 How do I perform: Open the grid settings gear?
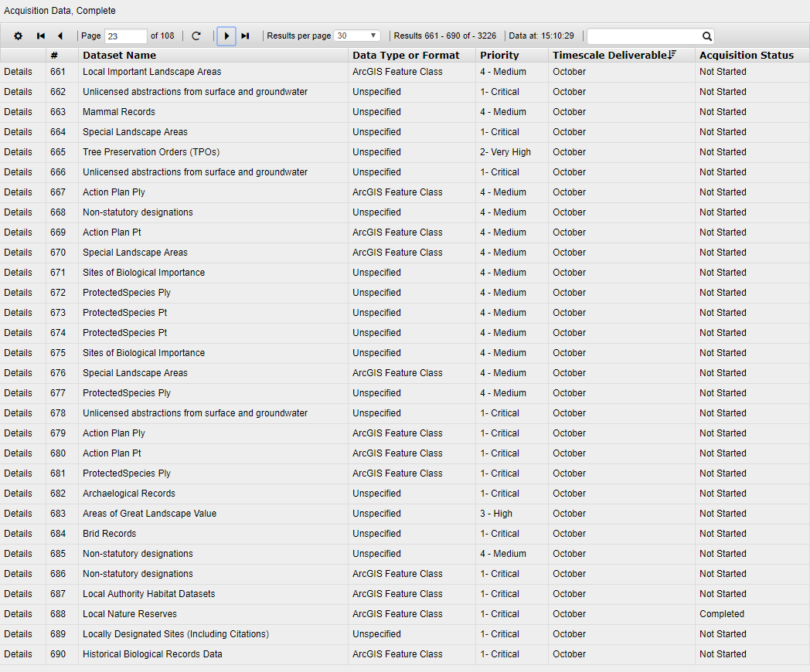19,36
